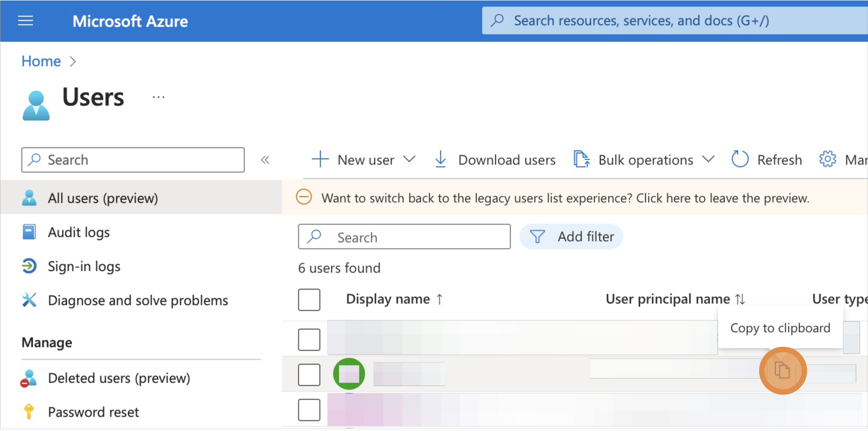
Task: Click the copy to clipboard icon
Action: pos(783,371)
